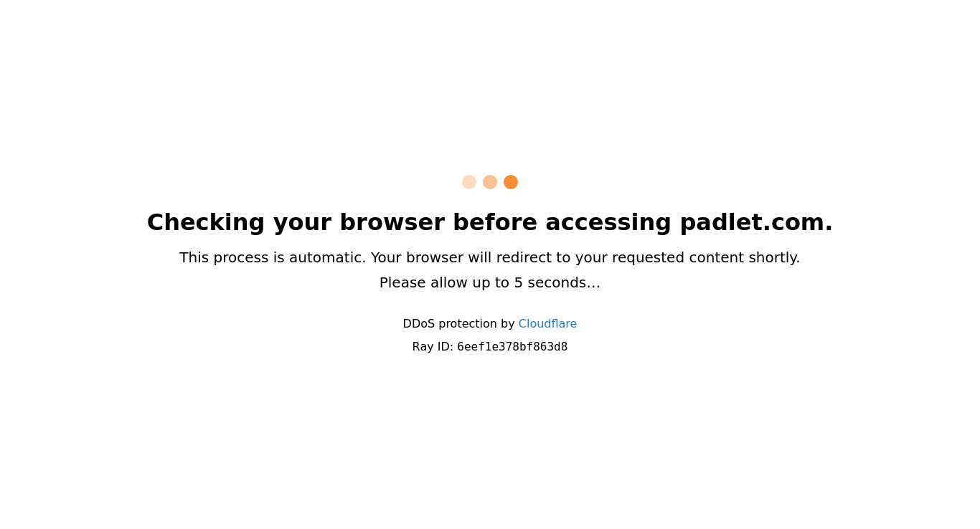Open the Cloudflare link
Screen dimensions: 980x529
547,324
